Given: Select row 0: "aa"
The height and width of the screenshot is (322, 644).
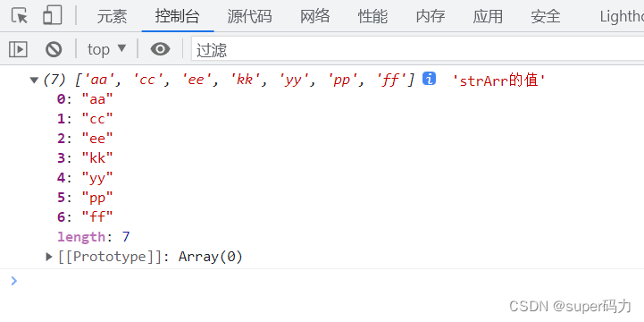Looking at the screenshot, I should click(x=85, y=99).
